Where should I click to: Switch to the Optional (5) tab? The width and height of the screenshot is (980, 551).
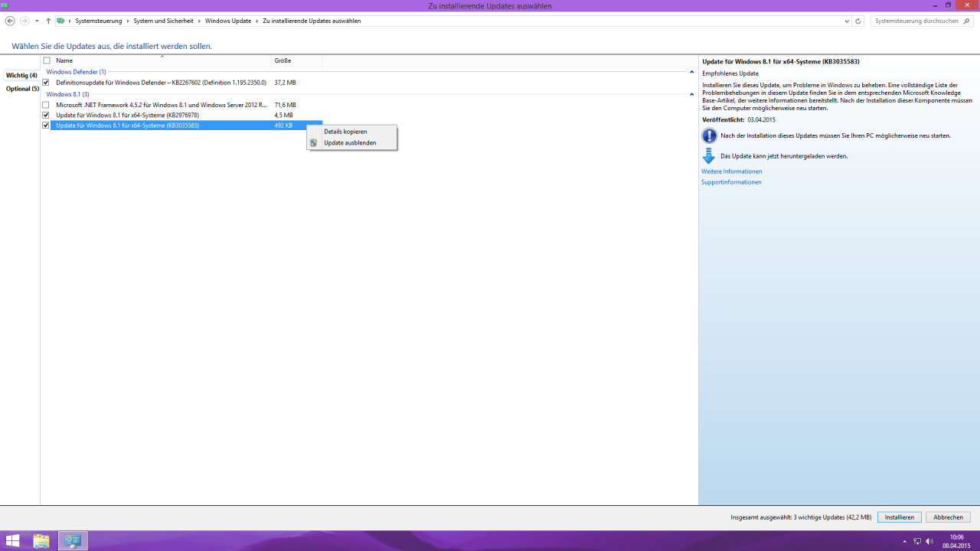pyautogui.click(x=22, y=89)
